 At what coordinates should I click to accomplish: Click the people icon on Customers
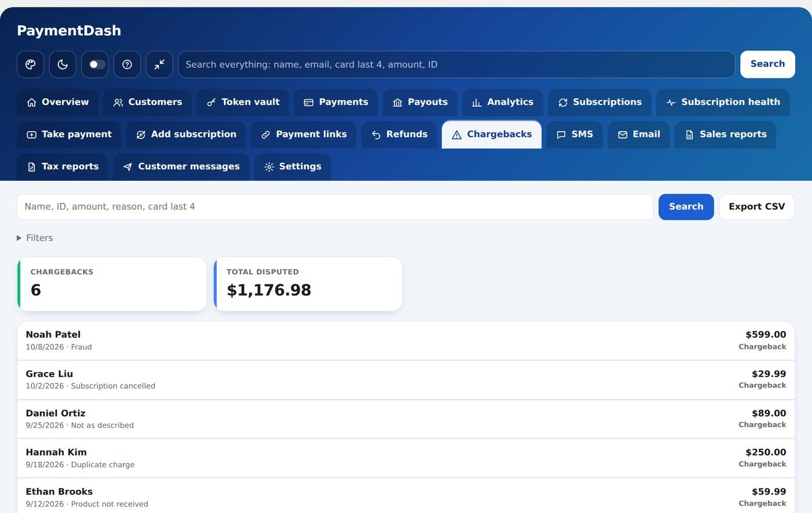click(x=118, y=103)
